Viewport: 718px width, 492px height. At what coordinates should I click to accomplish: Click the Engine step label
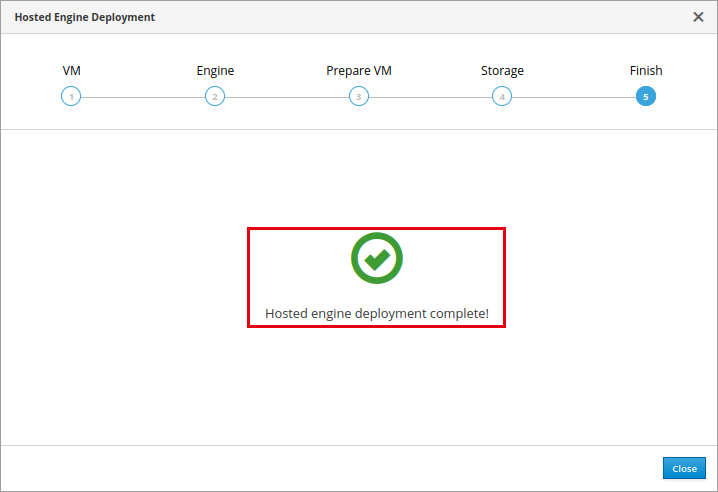point(215,71)
